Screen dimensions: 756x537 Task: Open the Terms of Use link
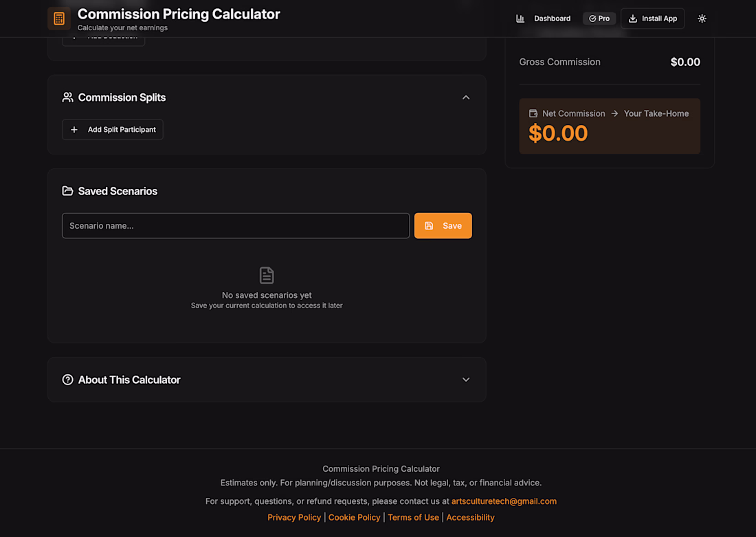413,517
